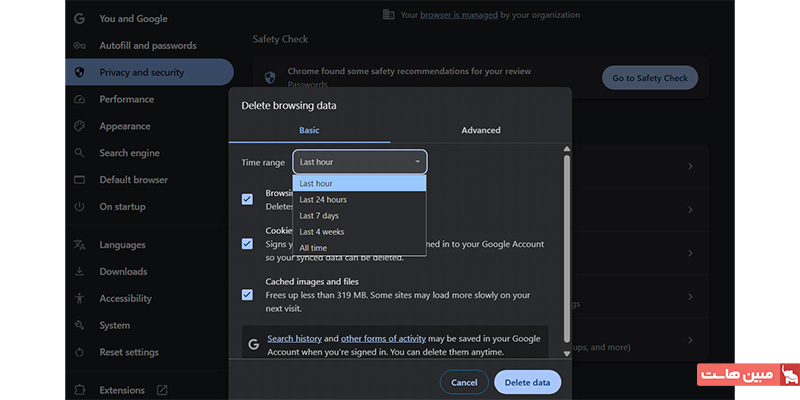This screenshot has height=400, width=800.
Task: Open the Time range dropdown showing Last hour
Action: [x=360, y=162]
